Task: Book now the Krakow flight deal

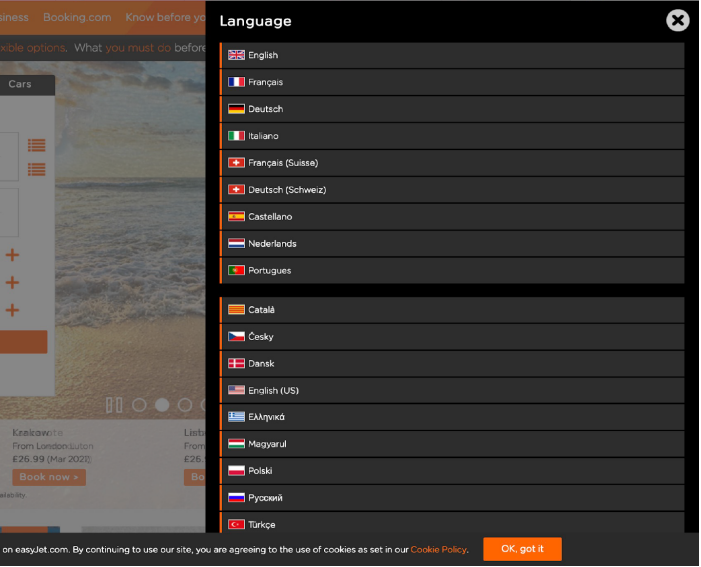Action: tap(49, 477)
